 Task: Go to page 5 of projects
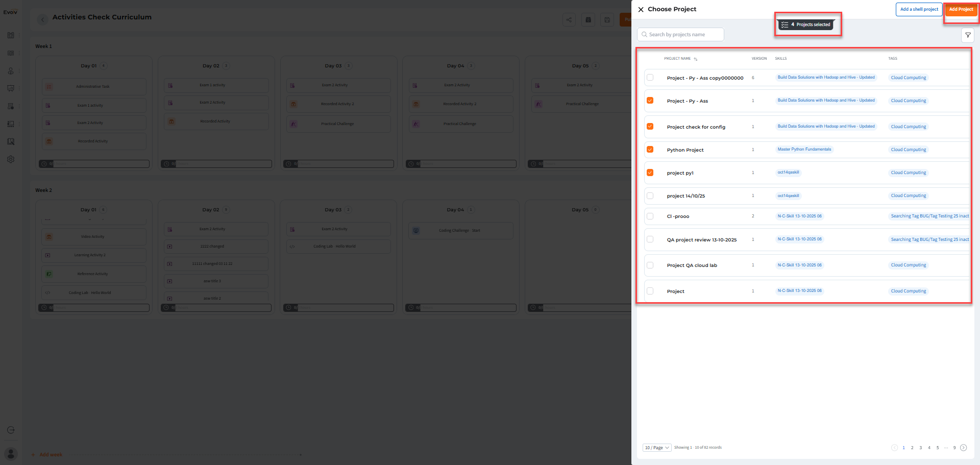pyautogui.click(x=938, y=448)
